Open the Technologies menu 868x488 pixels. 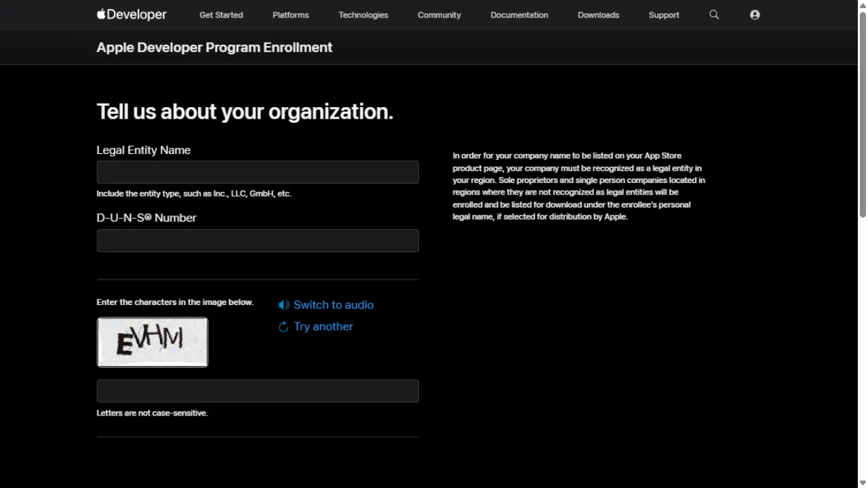[363, 15]
